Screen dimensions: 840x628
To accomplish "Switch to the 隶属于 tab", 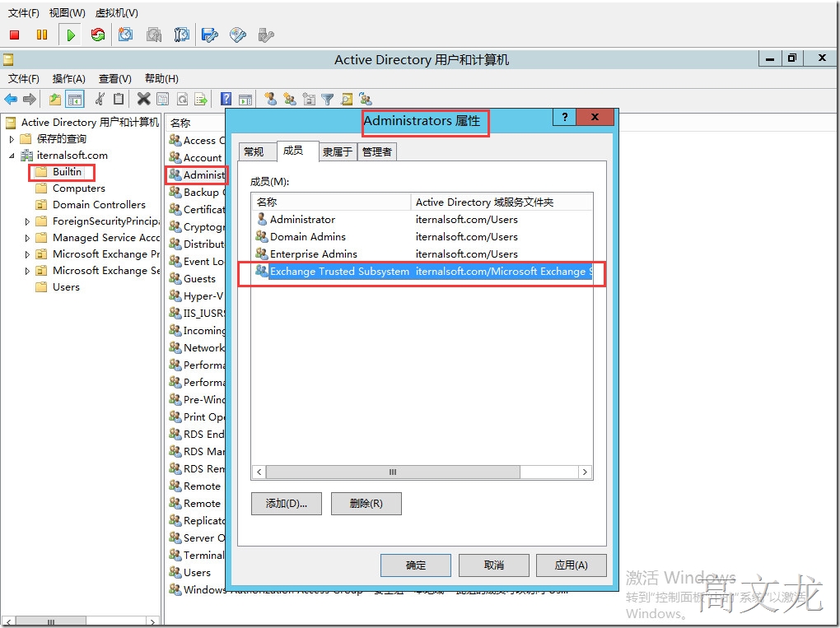I will click(x=338, y=152).
